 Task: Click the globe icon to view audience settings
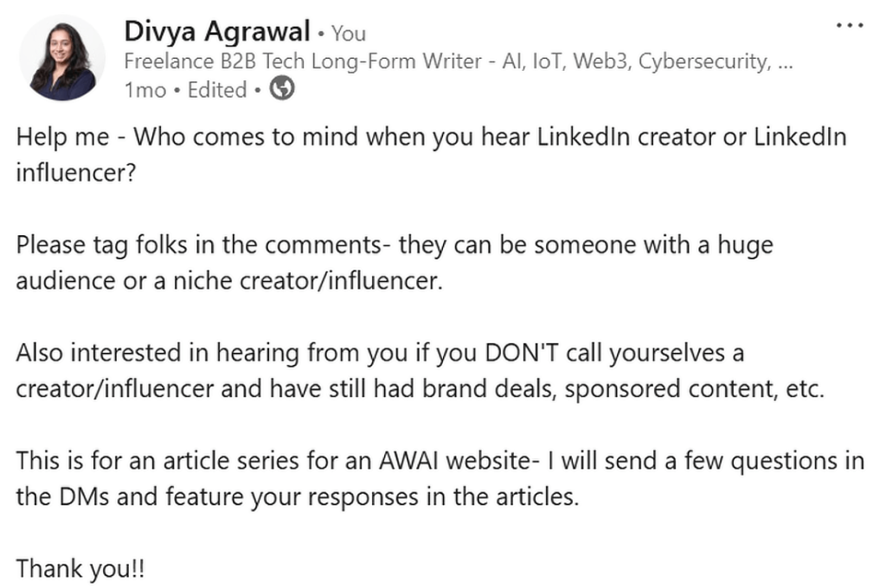[x=279, y=88]
